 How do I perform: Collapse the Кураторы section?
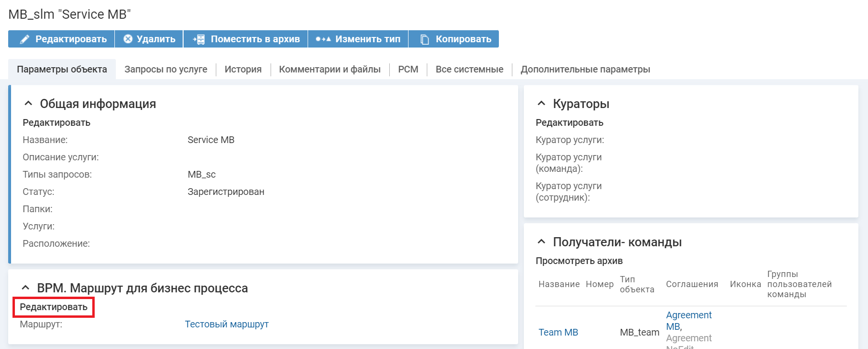(541, 104)
